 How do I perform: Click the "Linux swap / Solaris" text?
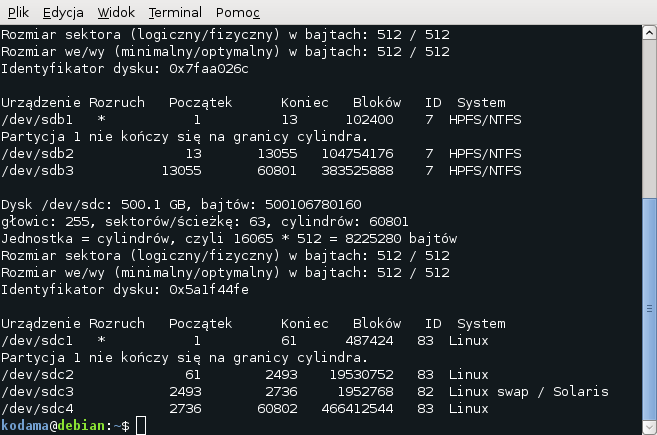tap(527, 392)
